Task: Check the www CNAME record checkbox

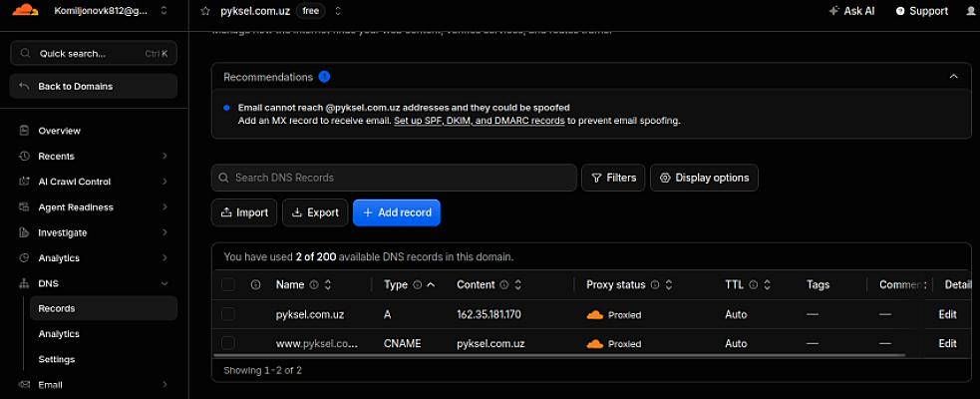Action: [228, 343]
